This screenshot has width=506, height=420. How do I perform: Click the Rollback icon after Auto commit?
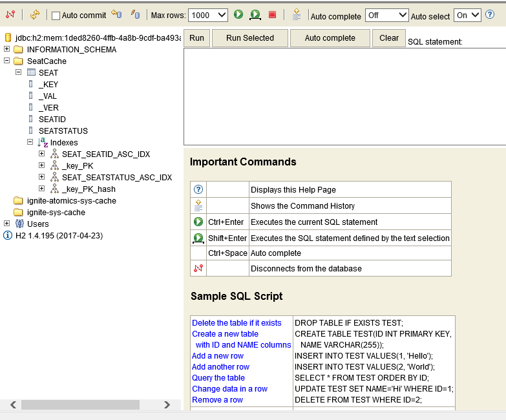pyautogui.click(x=116, y=14)
